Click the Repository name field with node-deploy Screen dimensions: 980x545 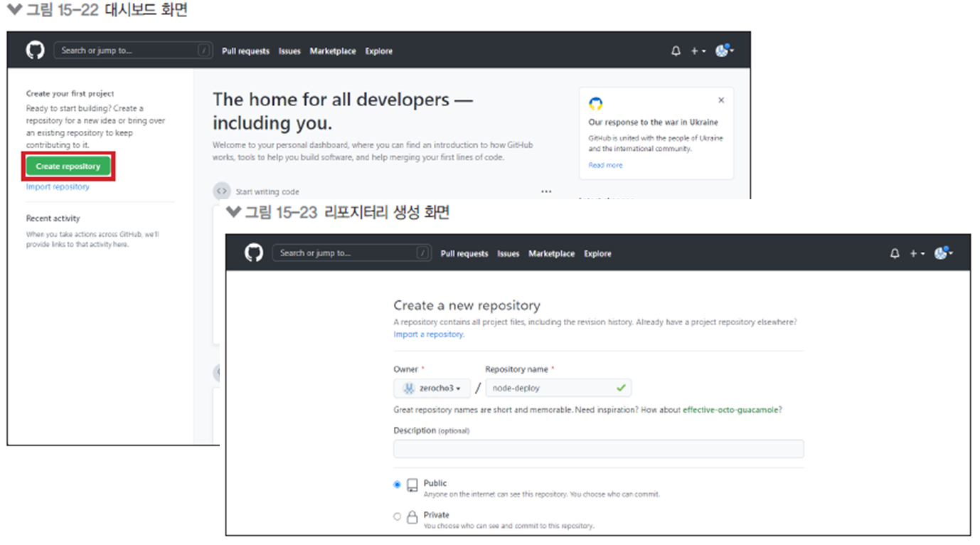[558, 388]
